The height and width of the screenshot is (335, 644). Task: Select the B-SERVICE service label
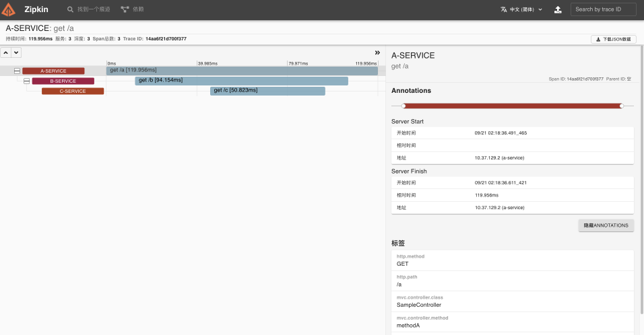point(63,81)
